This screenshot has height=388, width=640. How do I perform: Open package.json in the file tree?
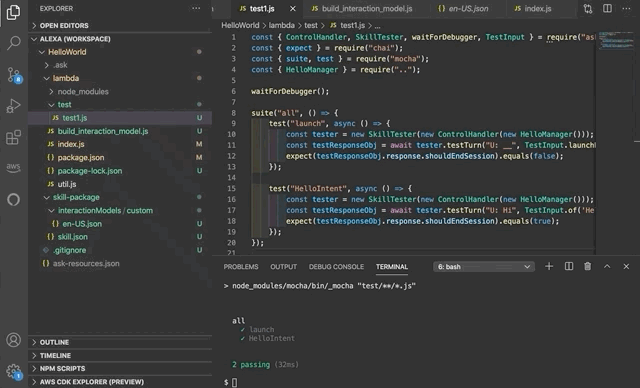[x=120, y=157]
